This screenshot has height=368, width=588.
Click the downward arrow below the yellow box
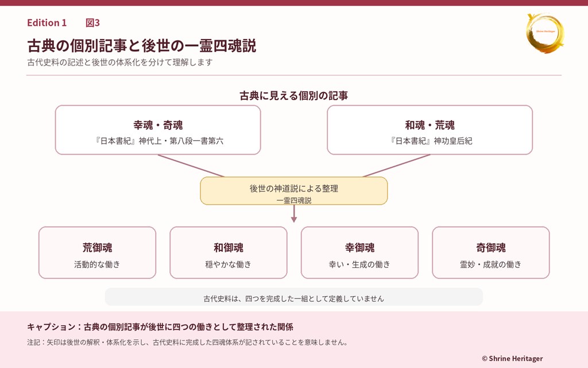(294, 214)
